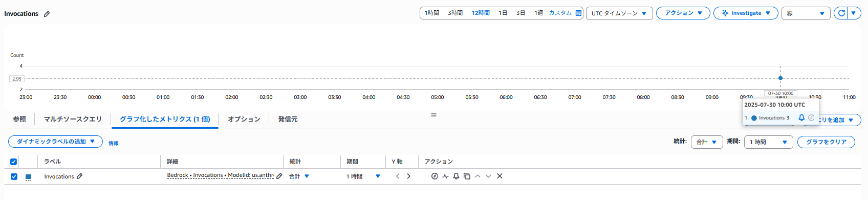Create alarm via bell icon in actions
Image resolution: width=868 pixels, height=200 pixels.
(456, 176)
